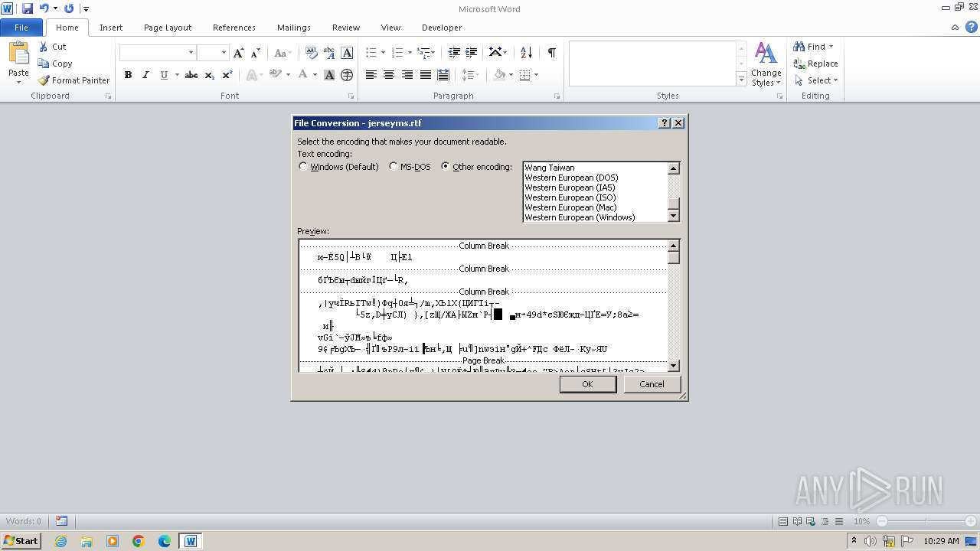Select Western European (Mac) encoding

595,207
